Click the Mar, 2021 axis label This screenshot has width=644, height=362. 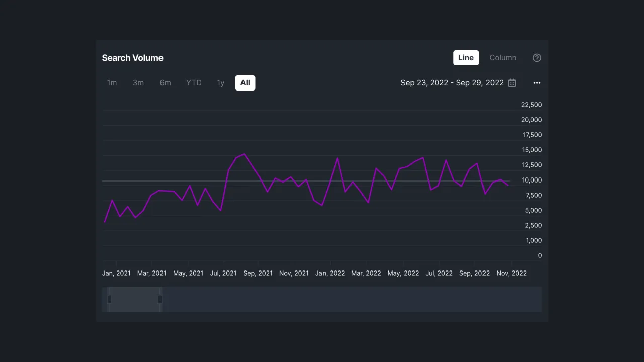click(151, 273)
